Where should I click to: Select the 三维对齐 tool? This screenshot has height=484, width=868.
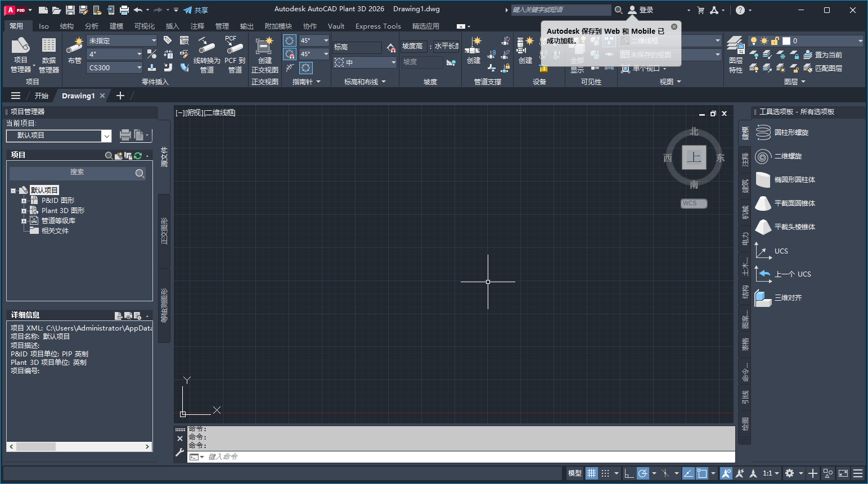click(x=779, y=298)
